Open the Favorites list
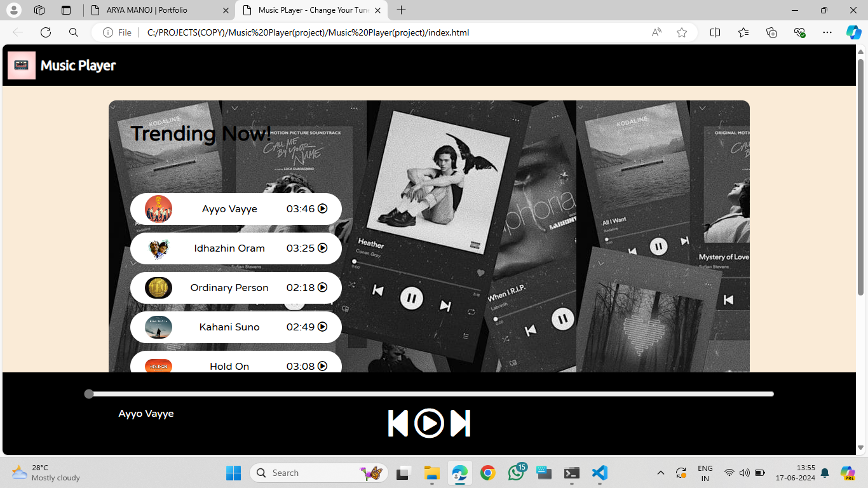This screenshot has width=868, height=488. (743, 32)
